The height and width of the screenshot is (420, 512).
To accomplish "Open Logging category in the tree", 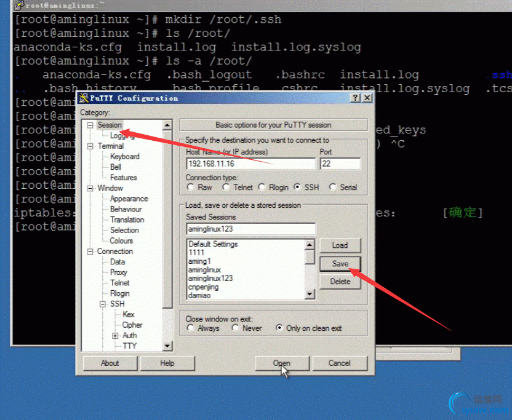I will [122, 135].
